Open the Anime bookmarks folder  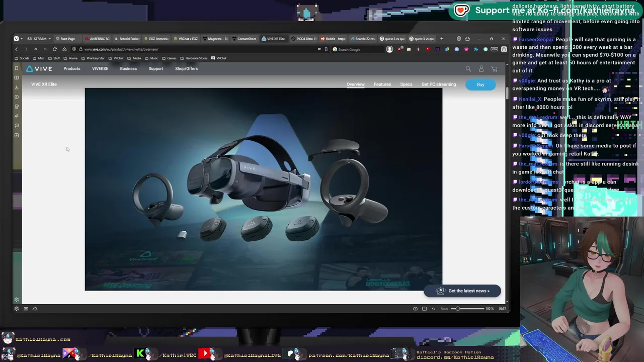70,58
